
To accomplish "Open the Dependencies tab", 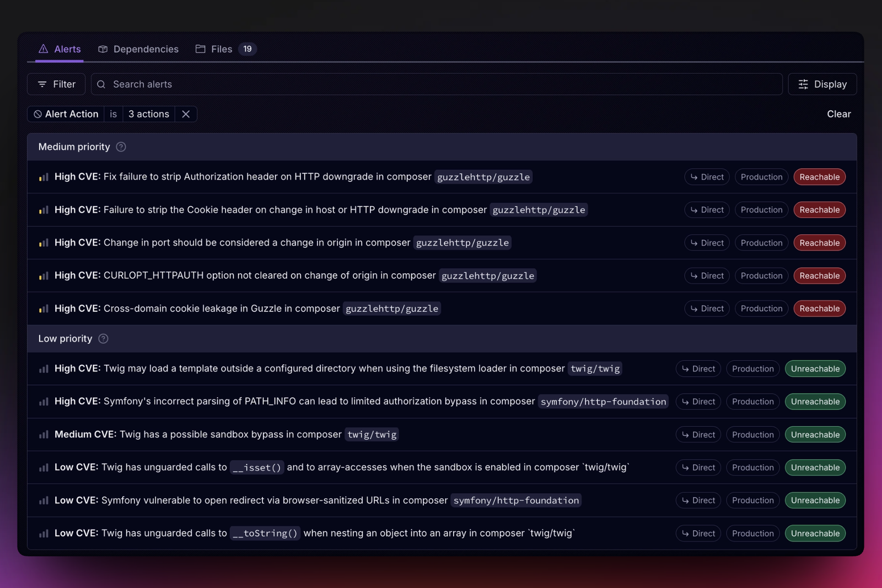I will pos(138,49).
